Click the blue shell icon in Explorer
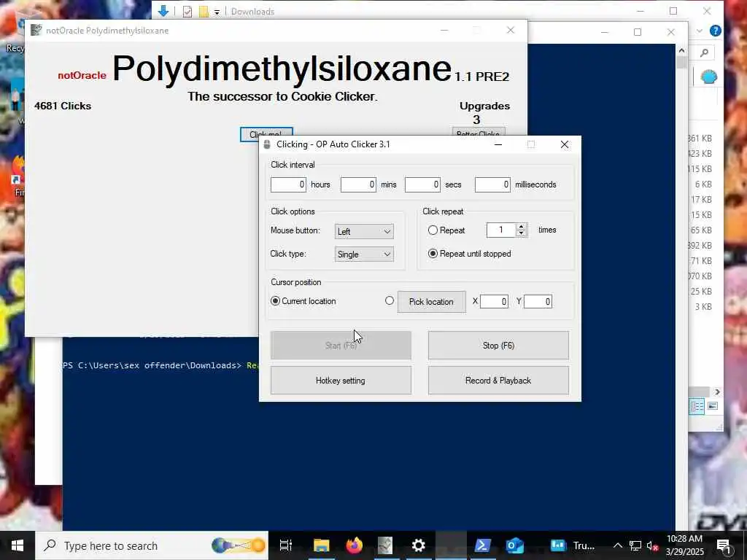The image size is (747, 560). click(x=708, y=77)
